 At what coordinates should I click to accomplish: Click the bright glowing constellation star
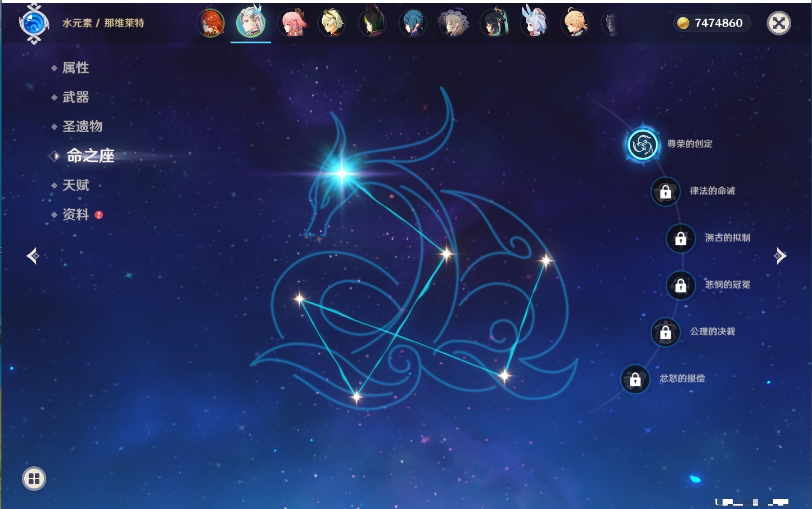(x=341, y=173)
